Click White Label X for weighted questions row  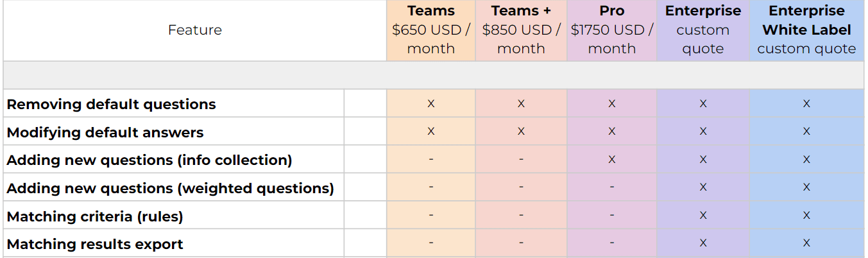pyautogui.click(x=806, y=188)
